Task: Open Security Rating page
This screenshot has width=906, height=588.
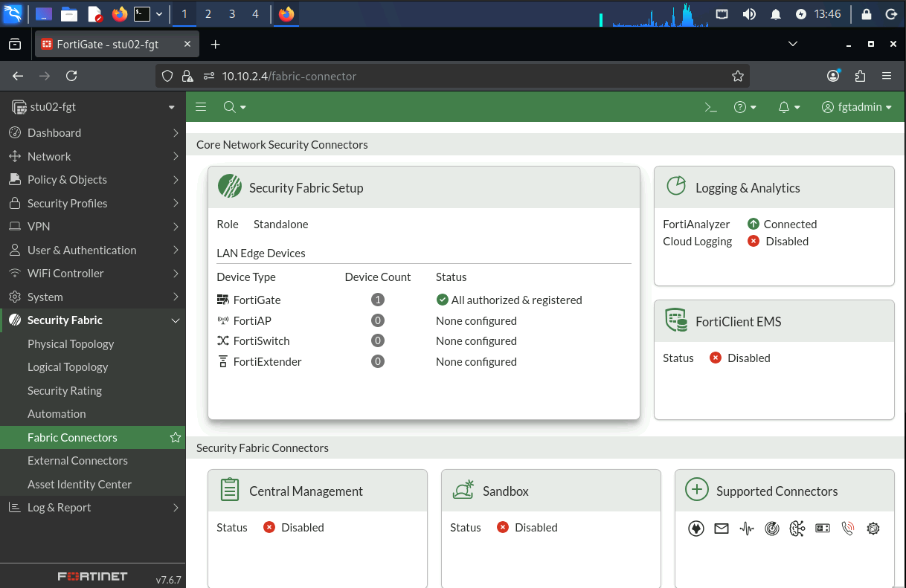Action: tap(65, 390)
